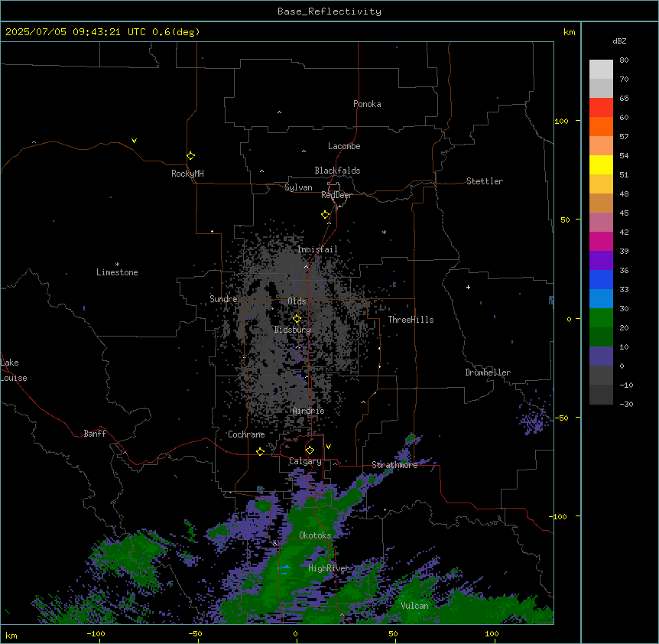Click the Olds city label
Viewport: 659px width, 644px height.
297,301
